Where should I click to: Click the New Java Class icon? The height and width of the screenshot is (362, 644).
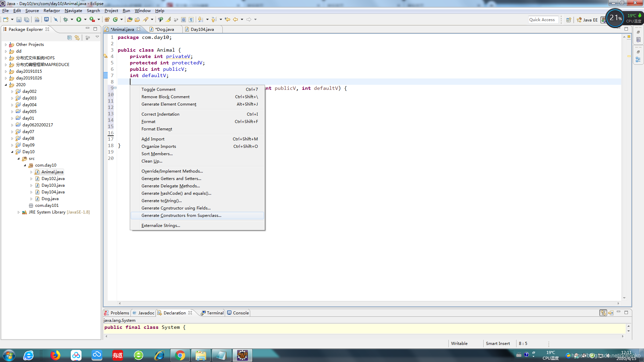[x=115, y=19]
